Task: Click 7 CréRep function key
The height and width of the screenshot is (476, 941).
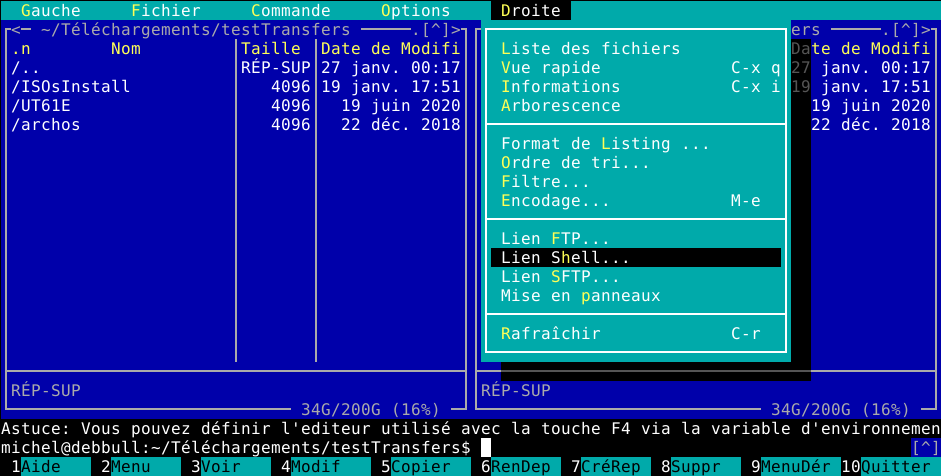Action: [x=611, y=466]
